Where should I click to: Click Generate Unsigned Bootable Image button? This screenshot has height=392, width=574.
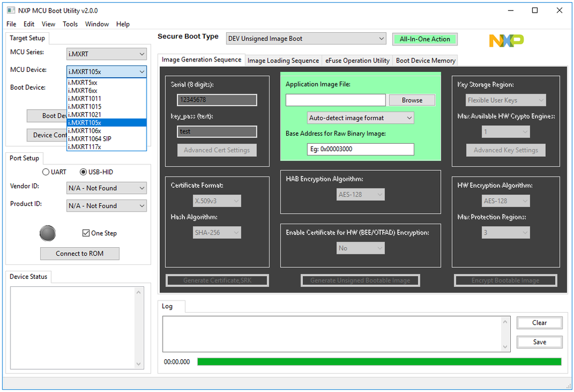click(360, 280)
